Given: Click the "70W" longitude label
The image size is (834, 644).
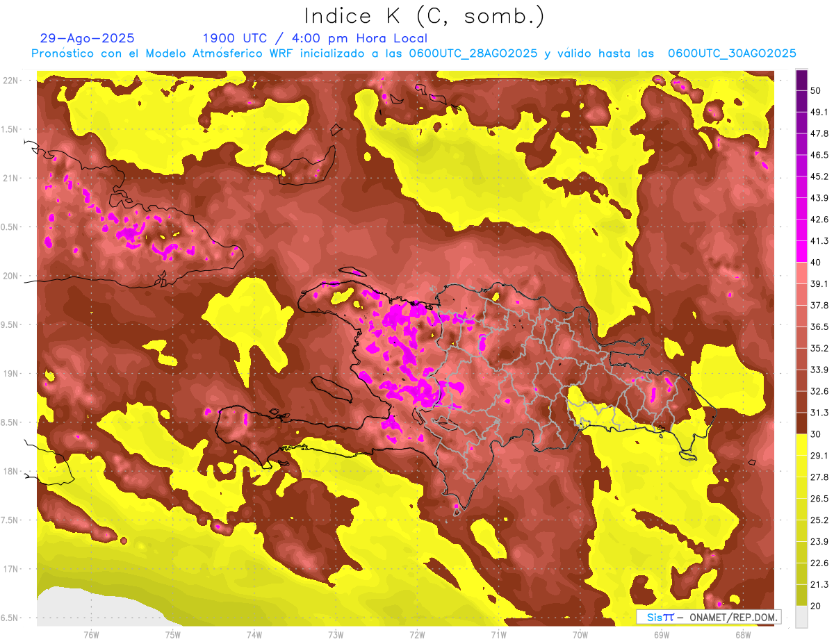Looking at the screenshot, I should 580,634.
